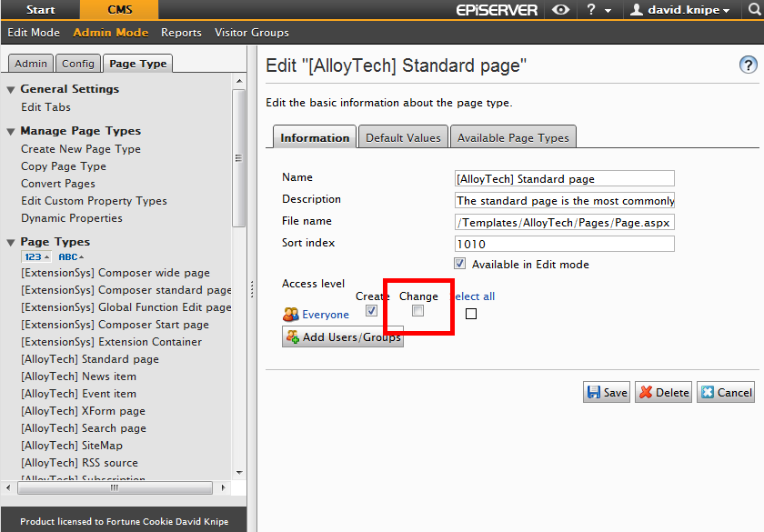This screenshot has height=532, width=764.
Task: Click the Everyone group icon
Action: 290,315
